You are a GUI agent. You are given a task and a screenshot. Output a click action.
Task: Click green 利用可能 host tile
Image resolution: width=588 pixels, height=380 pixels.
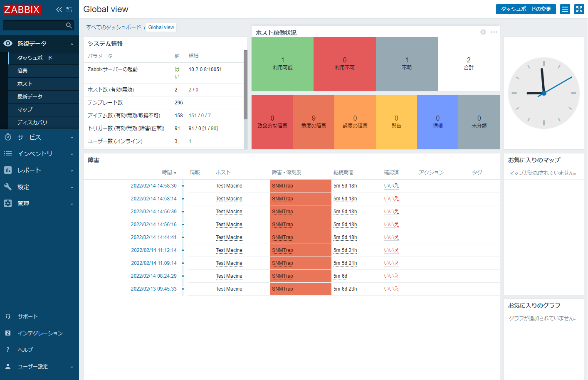coord(282,64)
